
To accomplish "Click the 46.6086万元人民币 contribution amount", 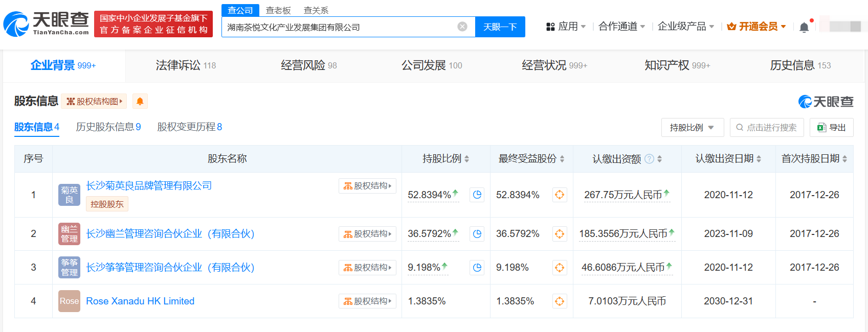I will coord(623,268).
